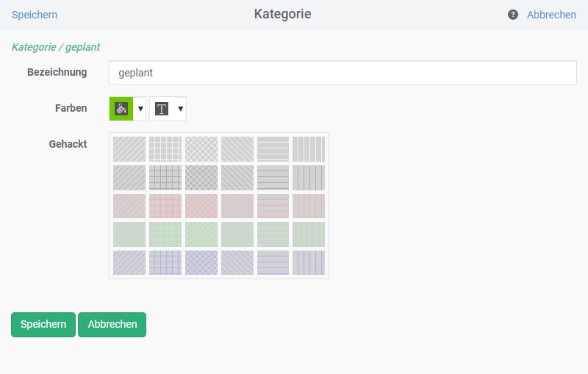Click Speichern link in the header
588x374 pixels.
35,15
